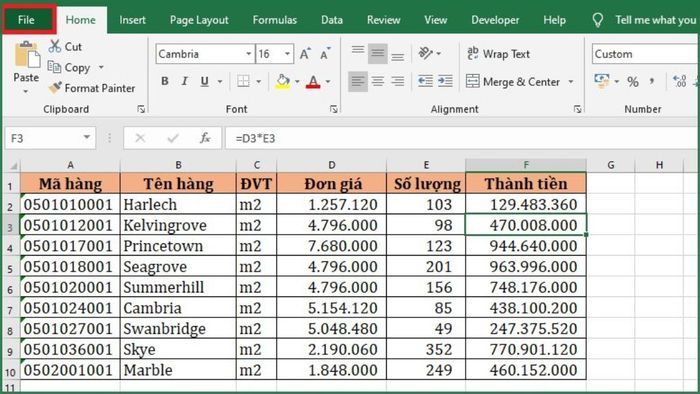The width and height of the screenshot is (700, 394).
Task: Increase decimal places
Action: pos(679,82)
